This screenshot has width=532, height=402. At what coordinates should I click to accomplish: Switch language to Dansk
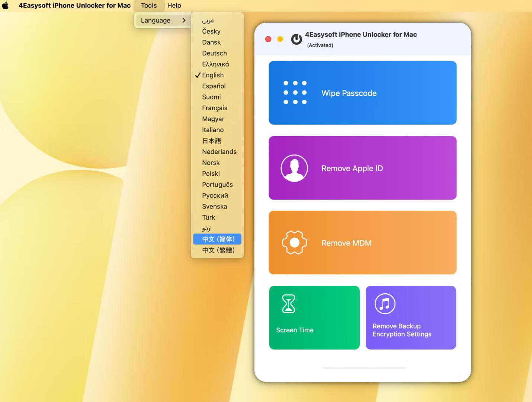pos(217,42)
